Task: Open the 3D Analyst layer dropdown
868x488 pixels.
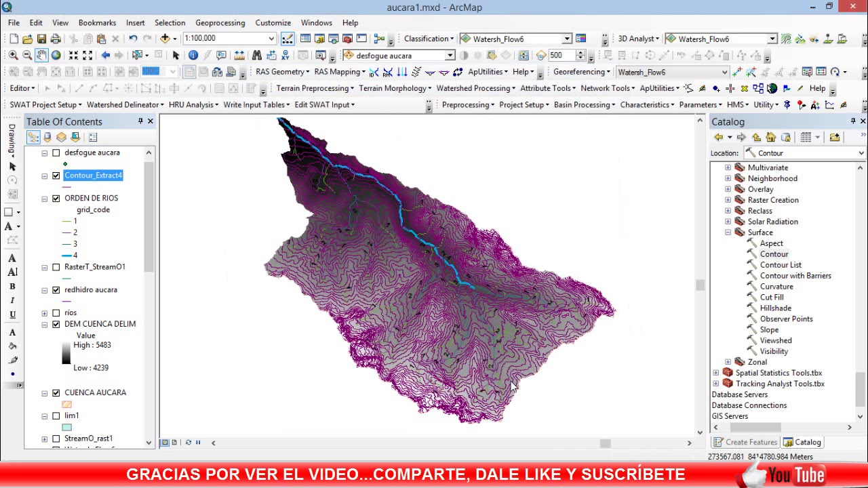Action: pyautogui.click(x=772, y=39)
